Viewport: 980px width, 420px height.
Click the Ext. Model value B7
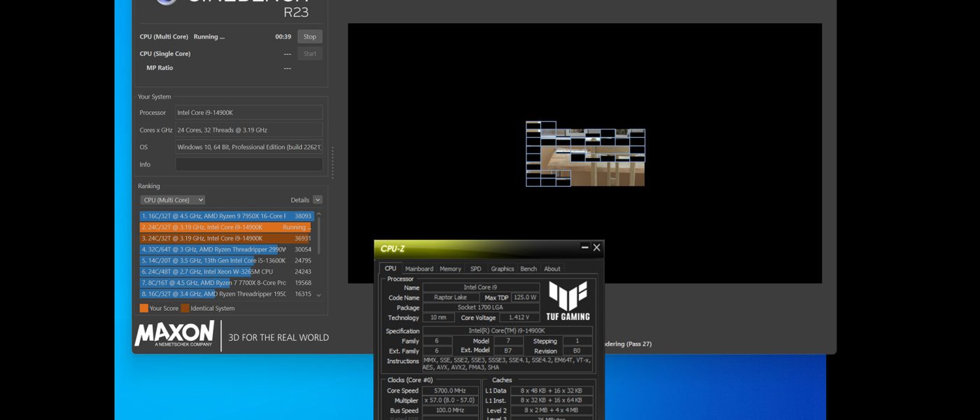(507, 351)
